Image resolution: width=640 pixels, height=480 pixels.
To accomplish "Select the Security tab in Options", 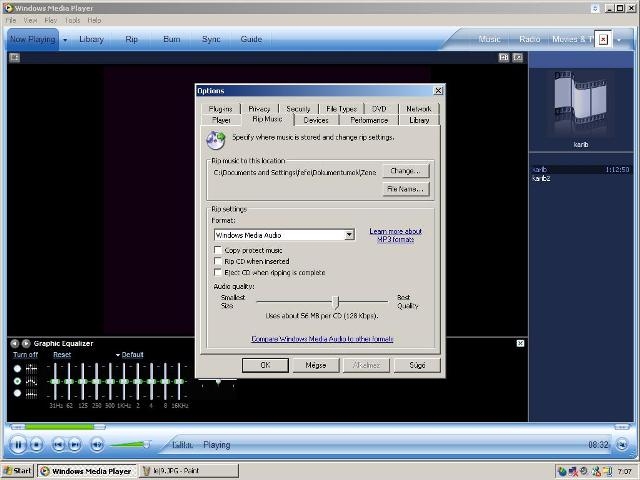I will pos(298,109).
